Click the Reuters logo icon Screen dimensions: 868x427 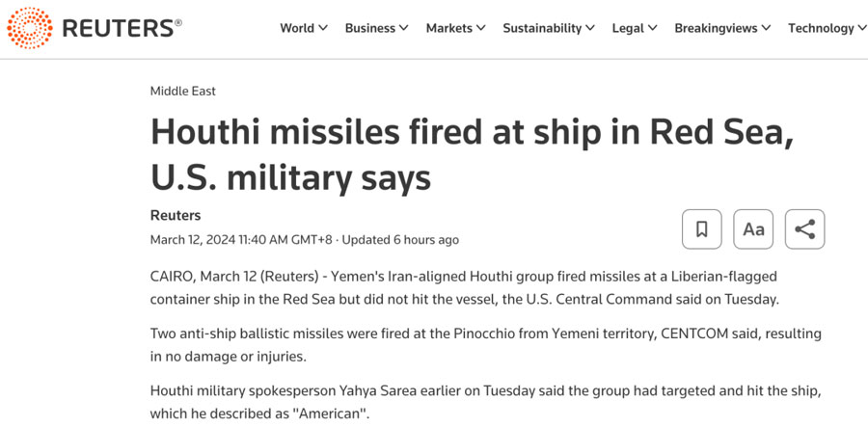29,28
